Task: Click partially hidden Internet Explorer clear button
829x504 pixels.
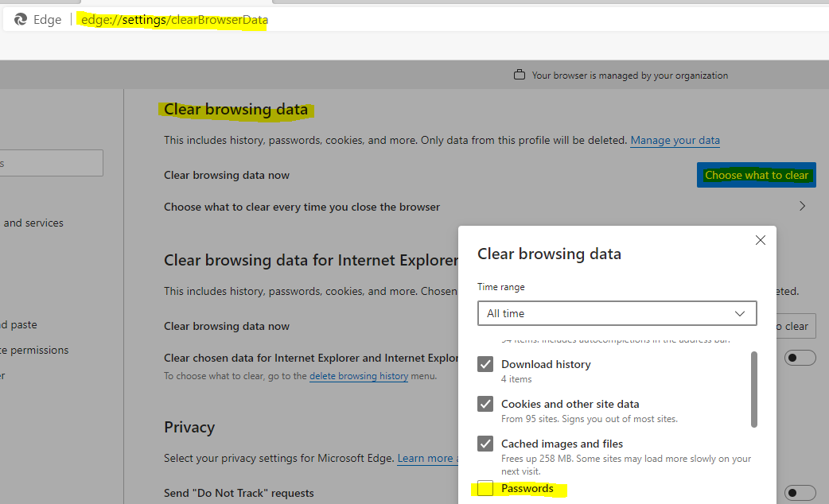Action: point(796,326)
